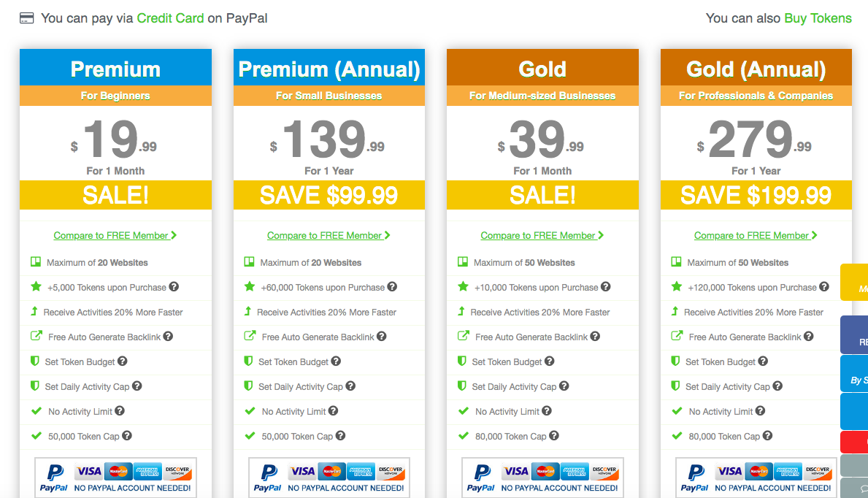Click the SAVE $99.99 banner on Premium (Annual)
The image size is (868, 498).
click(329, 195)
